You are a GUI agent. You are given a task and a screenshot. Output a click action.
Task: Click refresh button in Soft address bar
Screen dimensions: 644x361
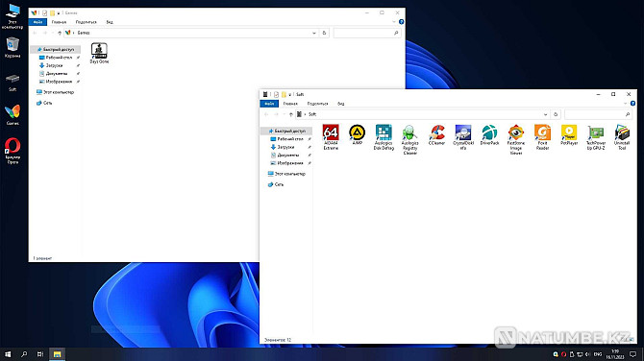click(x=556, y=114)
